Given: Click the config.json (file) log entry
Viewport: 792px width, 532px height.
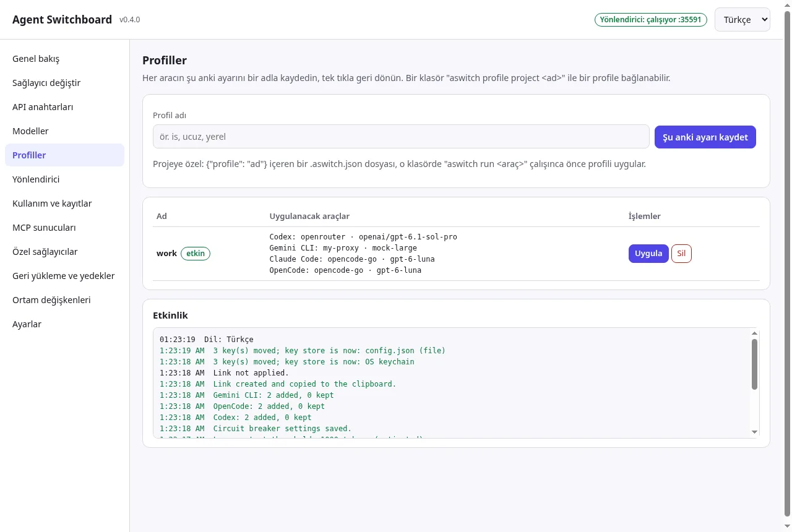Looking at the screenshot, I should (x=303, y=351).
